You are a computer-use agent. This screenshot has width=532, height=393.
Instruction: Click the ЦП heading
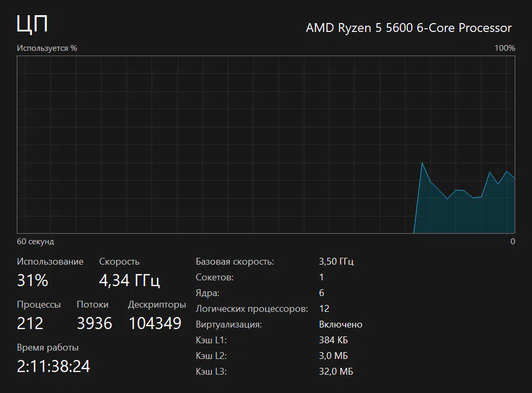pos(32,24)
